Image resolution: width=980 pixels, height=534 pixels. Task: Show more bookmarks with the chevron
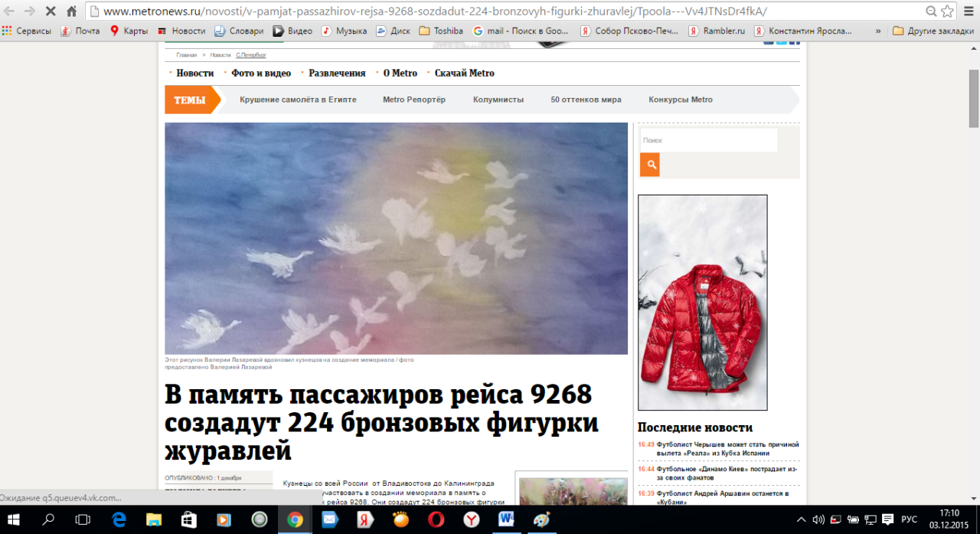(877, 31)
